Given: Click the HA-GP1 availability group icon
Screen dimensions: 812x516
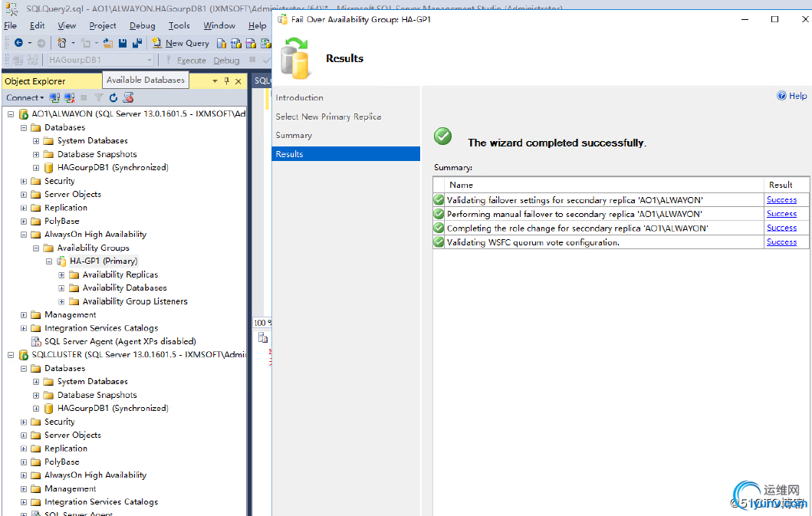Looking at the screenshot, I should 61,261.
